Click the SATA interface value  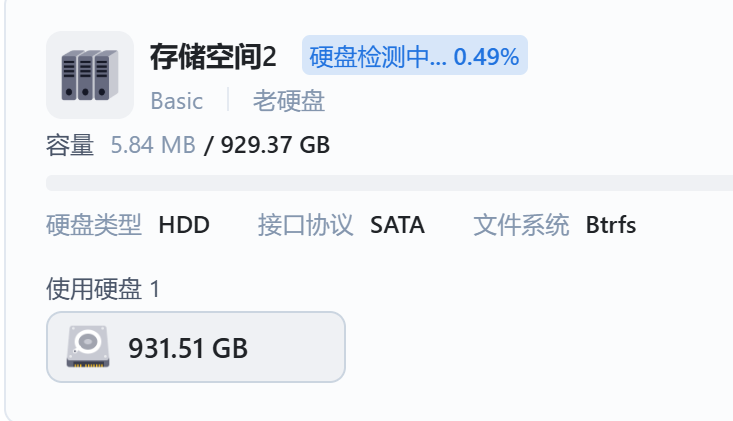coord(397,225)
